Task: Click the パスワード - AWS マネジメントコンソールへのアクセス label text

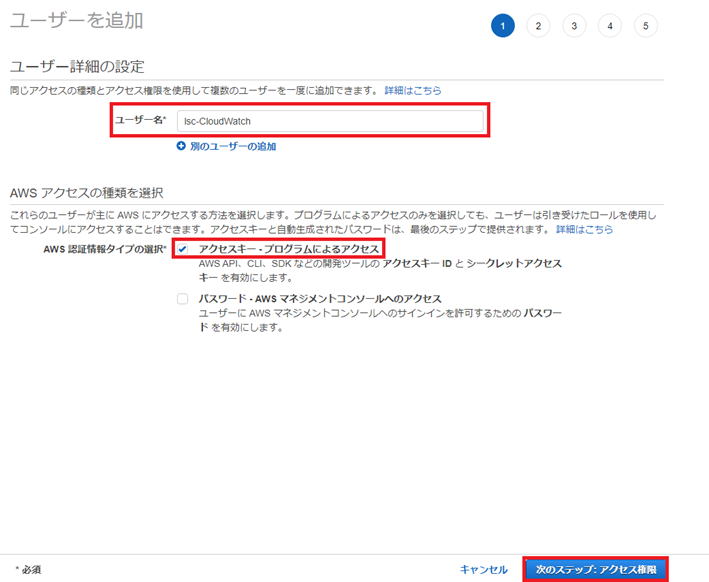Action: 320,299
